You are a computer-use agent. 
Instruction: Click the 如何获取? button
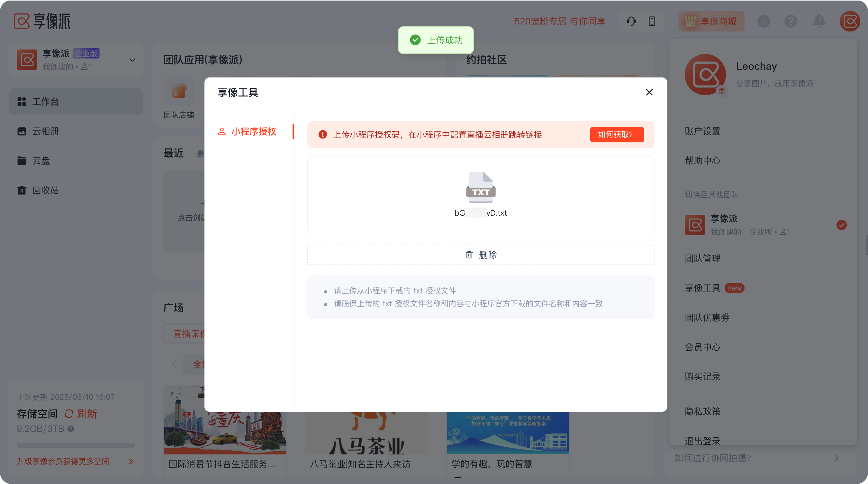click(x=617, y=134)
